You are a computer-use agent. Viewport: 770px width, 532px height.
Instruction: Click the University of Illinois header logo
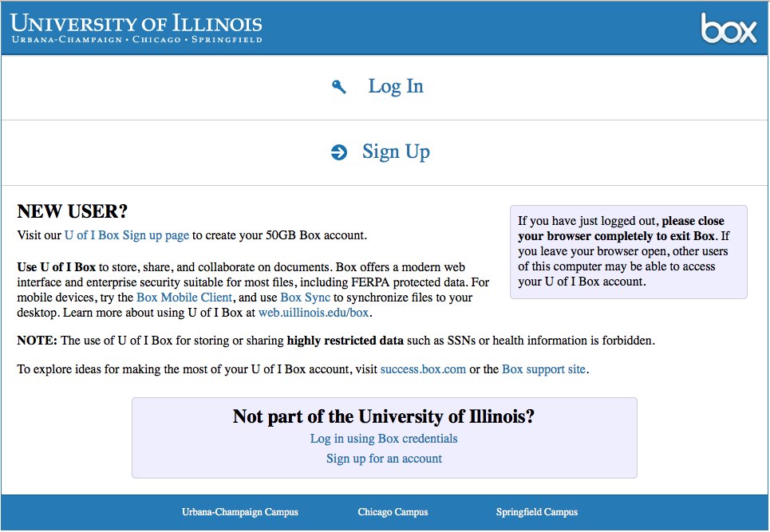click(136, 29)
